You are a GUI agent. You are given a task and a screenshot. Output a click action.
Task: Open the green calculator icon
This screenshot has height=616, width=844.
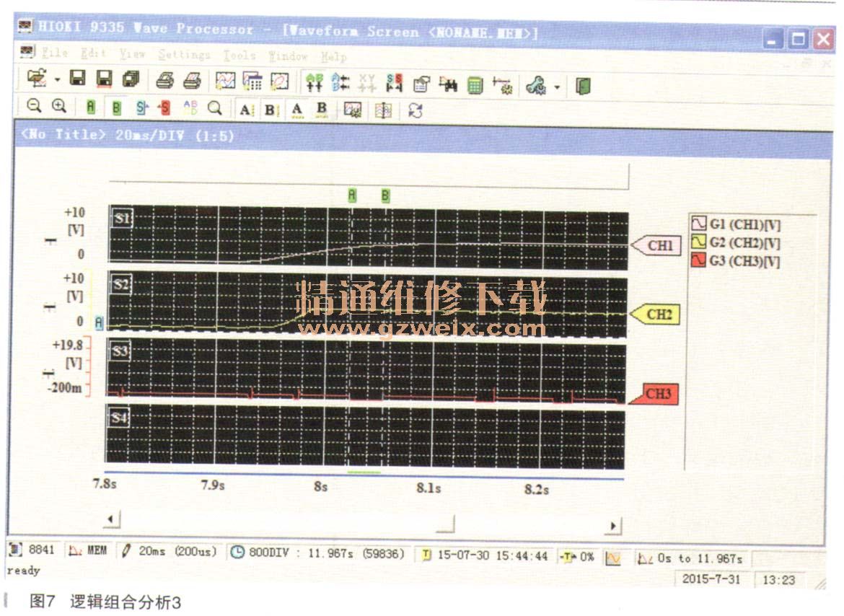pos(475,85)
